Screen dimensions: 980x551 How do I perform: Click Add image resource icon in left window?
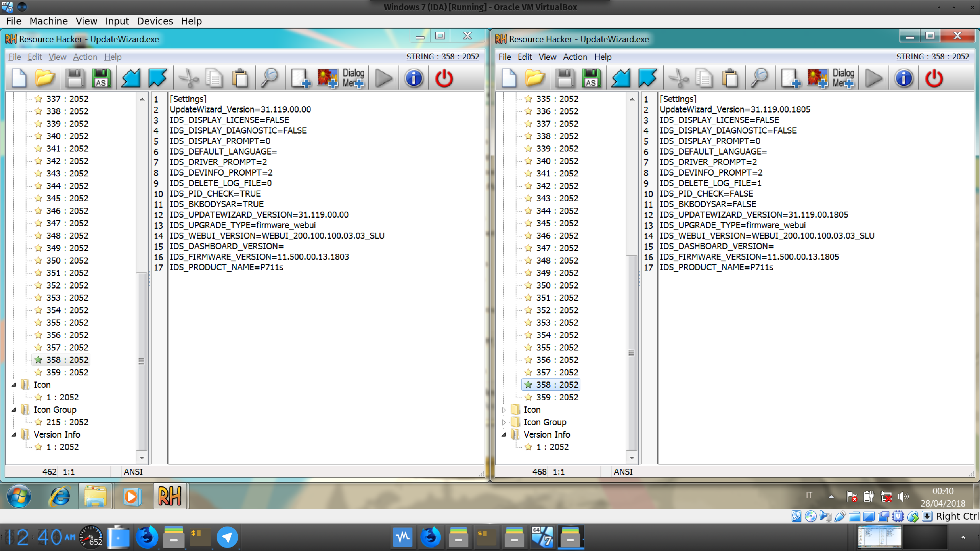pos(327,78)
